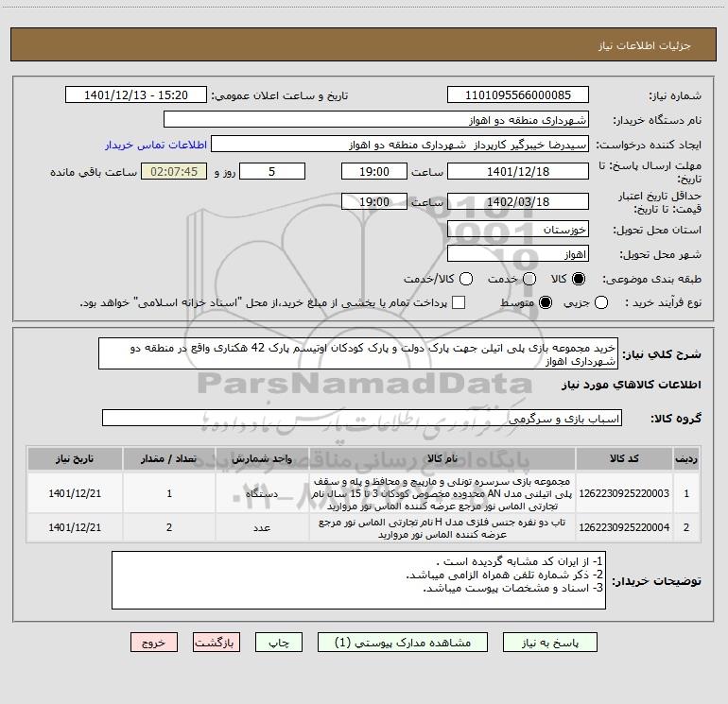Click unit cell عدد

click(262, 527)
